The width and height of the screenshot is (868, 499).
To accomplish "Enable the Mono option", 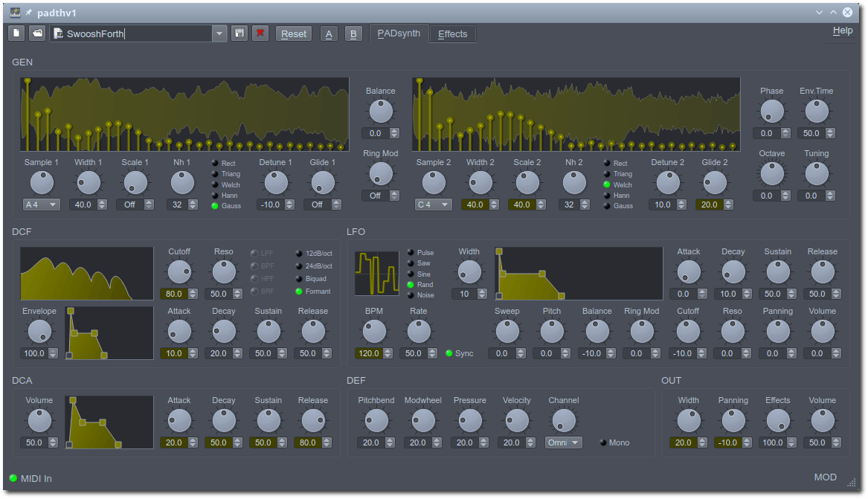I will tap(603, 442).
